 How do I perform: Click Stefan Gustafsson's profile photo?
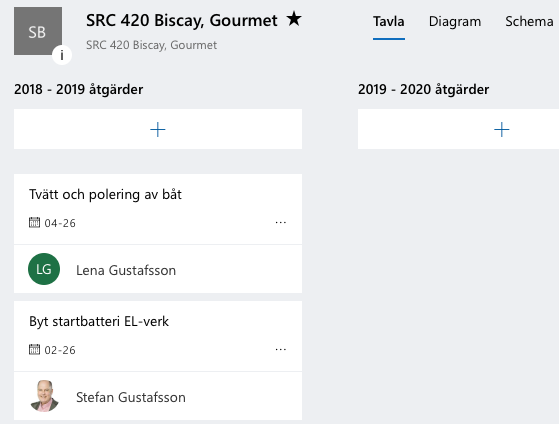click(44, 396)
